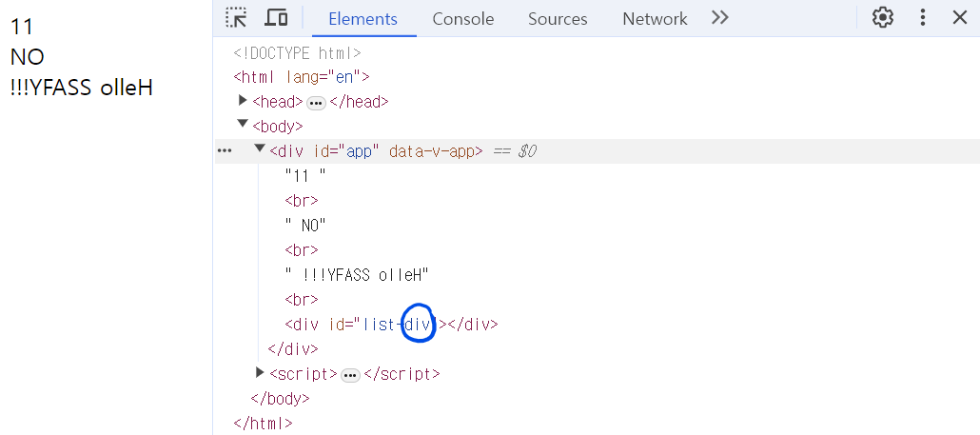Click the ellipsis badge inside head tag
Image resolution: width=980 pixels, height=435 pixels.
[x=316, y=103]
